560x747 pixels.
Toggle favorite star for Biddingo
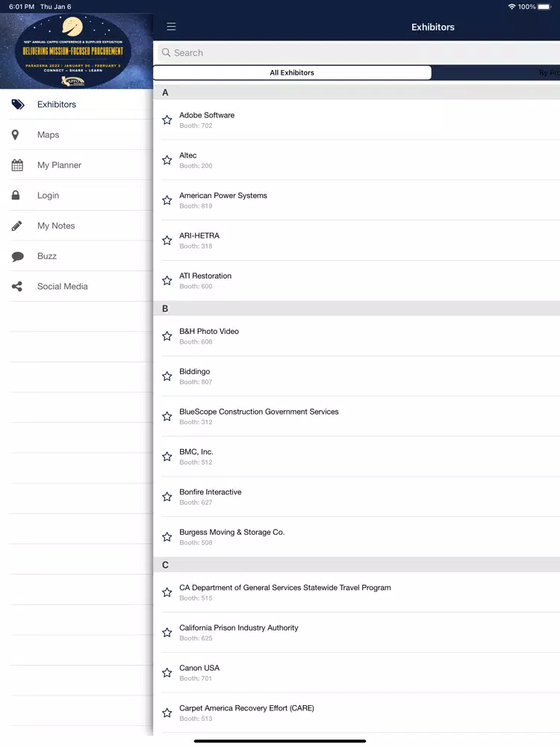tap(167, 376)
